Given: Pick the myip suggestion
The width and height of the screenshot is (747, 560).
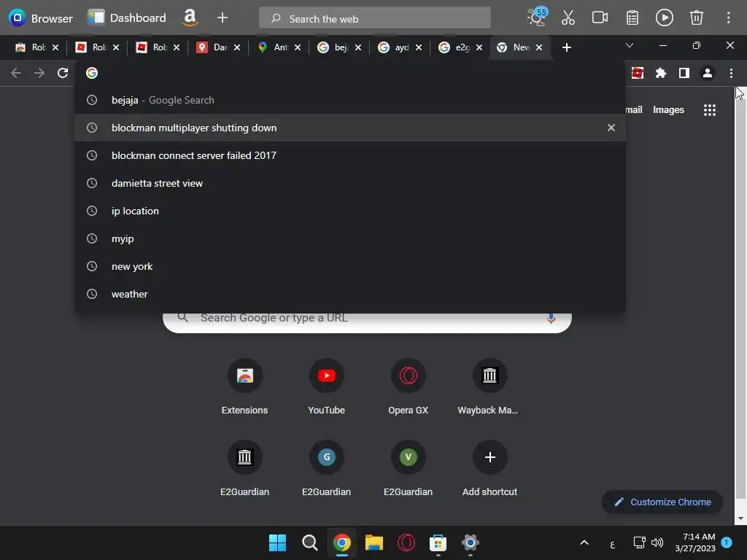Looking at the screenshot, I should pyautogui.click(x=349, y=238).
